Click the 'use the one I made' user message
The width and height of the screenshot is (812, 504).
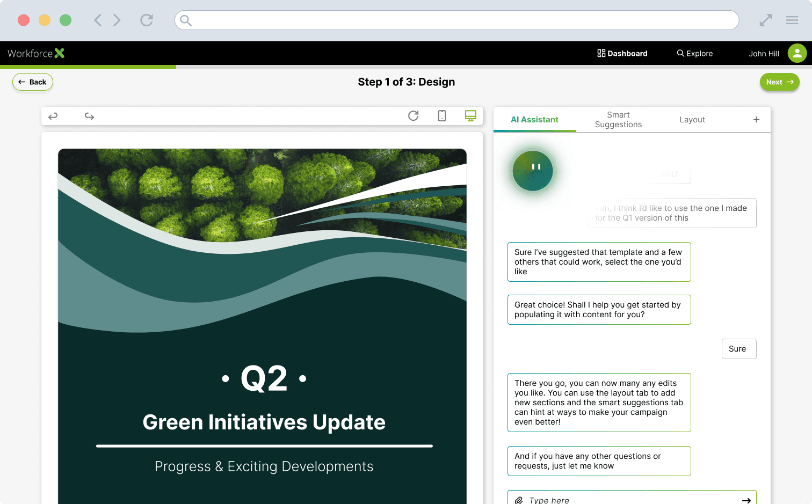672,213
